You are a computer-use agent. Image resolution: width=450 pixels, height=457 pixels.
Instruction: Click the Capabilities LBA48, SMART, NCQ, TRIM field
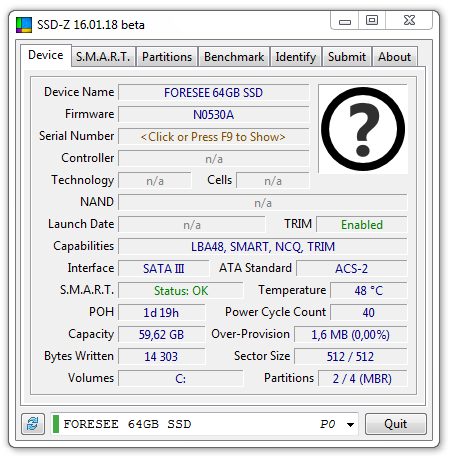pos(263,247)
